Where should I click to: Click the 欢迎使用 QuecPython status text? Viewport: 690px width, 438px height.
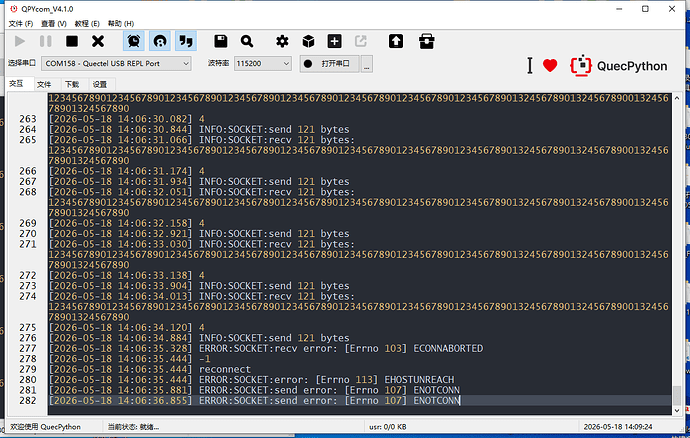click(x=45, y=427)
